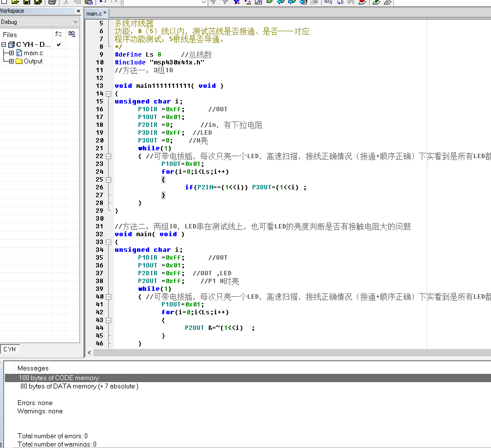Viewport: 491px width, 448px height.
Task: Close the Workspace panel
Action: click(x=79, y=11)
